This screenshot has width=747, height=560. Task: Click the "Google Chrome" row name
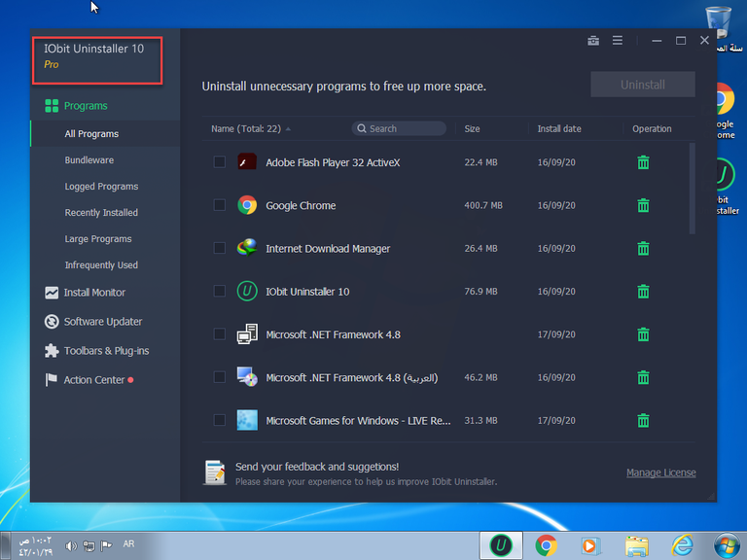(x=301, y=206)
